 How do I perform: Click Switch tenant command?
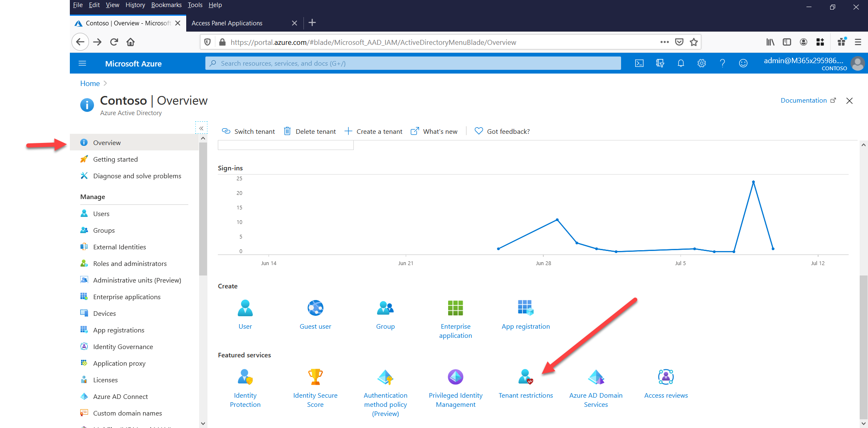coord(249,131)
